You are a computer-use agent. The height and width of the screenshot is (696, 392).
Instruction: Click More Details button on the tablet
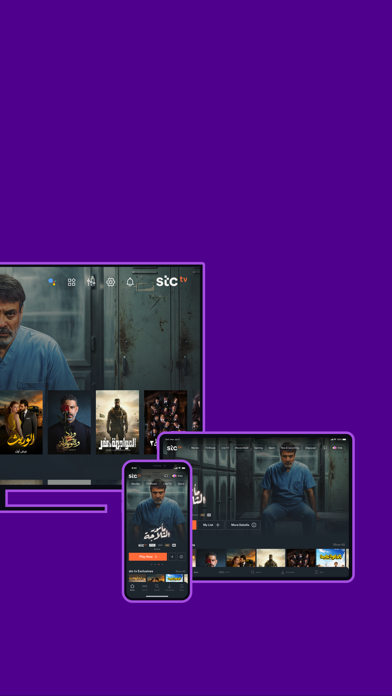click(243, 525)
